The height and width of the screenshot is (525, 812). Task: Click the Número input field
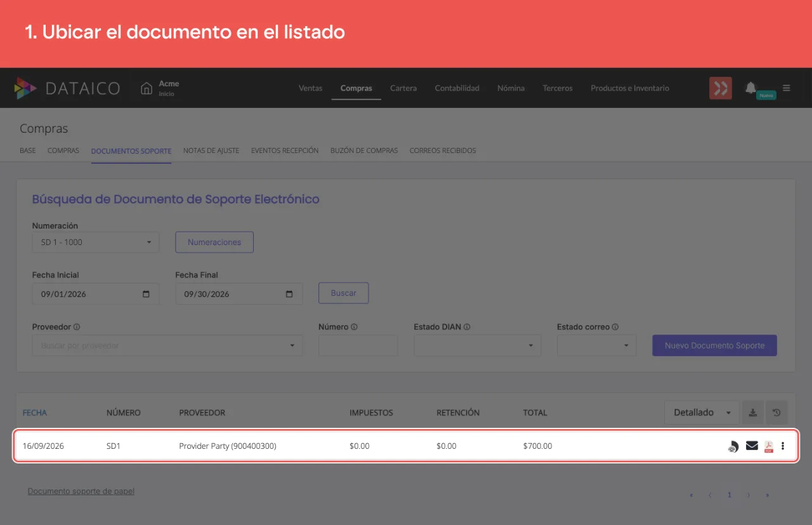click(358, 345)
